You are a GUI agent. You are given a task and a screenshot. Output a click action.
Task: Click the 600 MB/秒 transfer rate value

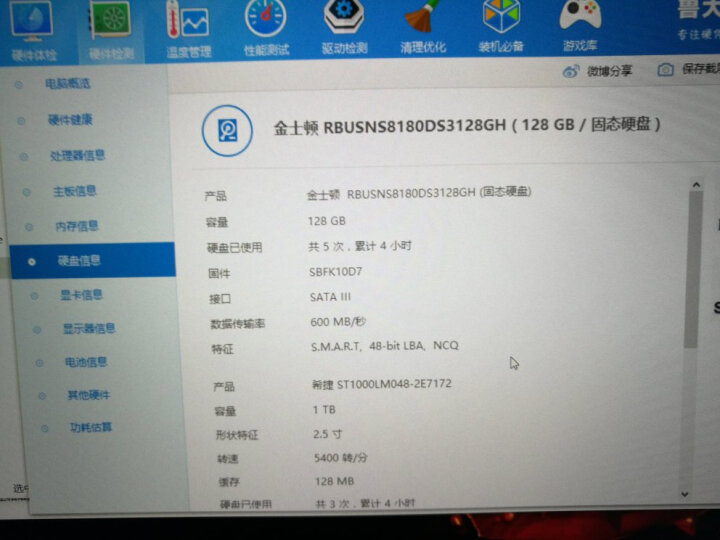pos(338,321)
